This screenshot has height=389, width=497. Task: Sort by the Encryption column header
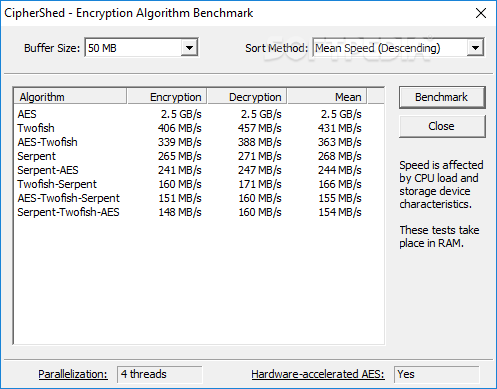167,97
